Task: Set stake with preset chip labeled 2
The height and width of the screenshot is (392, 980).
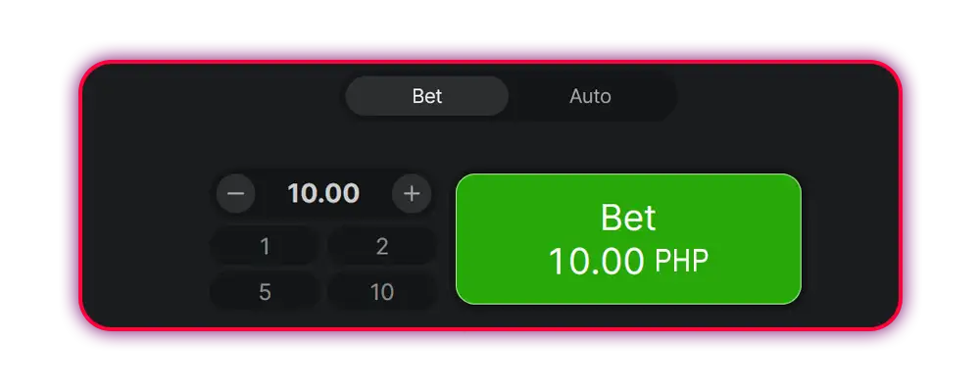Action: point(382,246)
